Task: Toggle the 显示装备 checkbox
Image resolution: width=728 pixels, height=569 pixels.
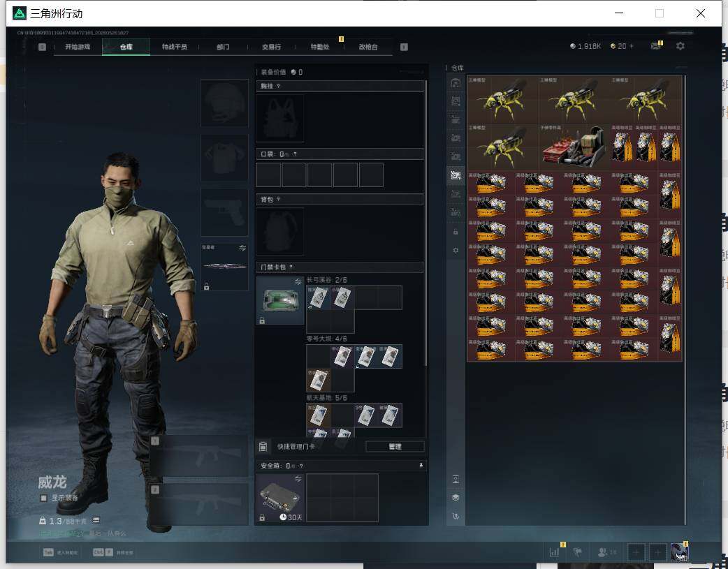Action: [43, 498]
